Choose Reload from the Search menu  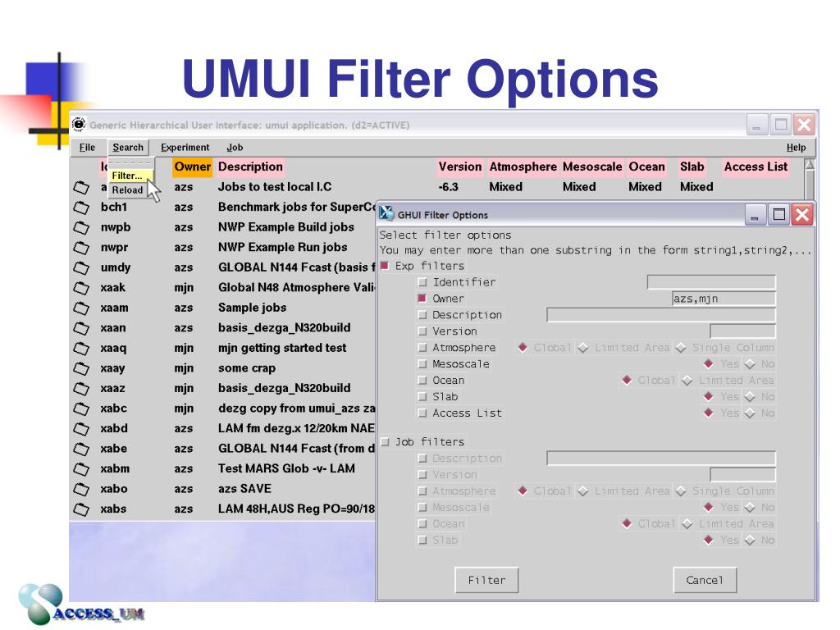point(127,190)
